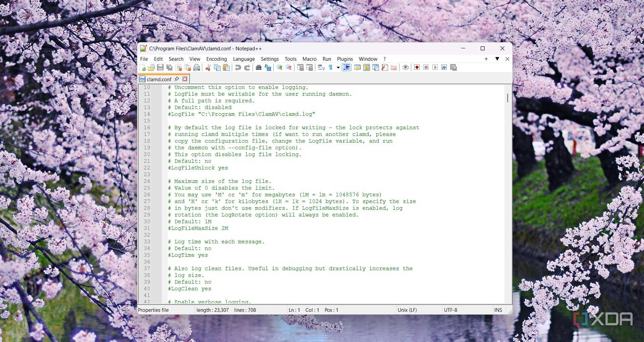Show the Folder as Workspace panel
Image resolution: width=644 pixels, height=342 pixels.
(394, 68)
